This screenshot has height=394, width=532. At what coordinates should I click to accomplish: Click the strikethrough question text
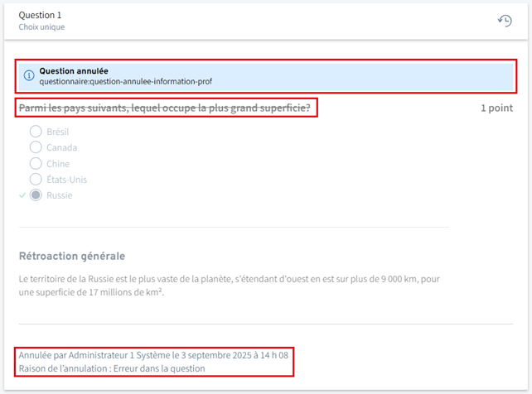[168, 108]
